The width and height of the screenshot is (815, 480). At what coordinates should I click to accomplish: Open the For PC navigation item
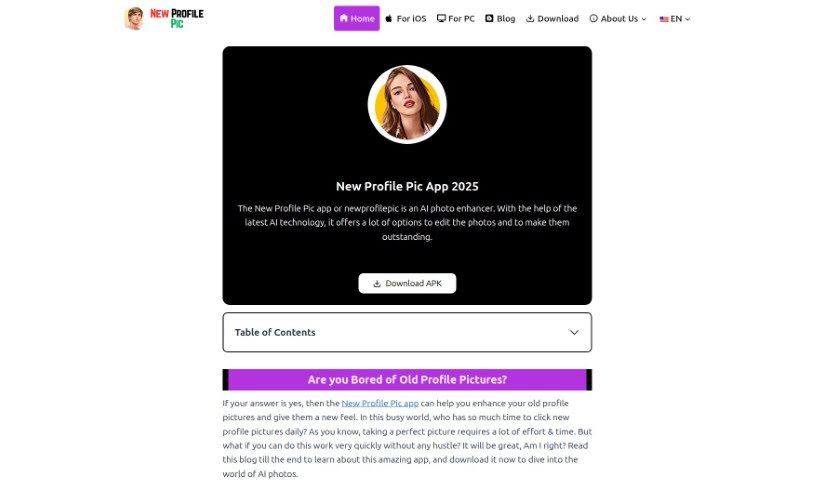point(462,19)
